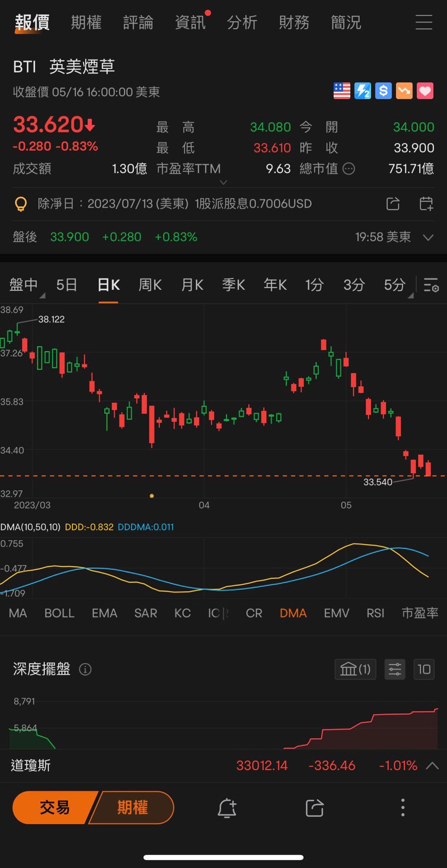Open chart settings list icon
The width and height of the screenshot is (447, 868).
pyautogui.click(x=431, y=285)
